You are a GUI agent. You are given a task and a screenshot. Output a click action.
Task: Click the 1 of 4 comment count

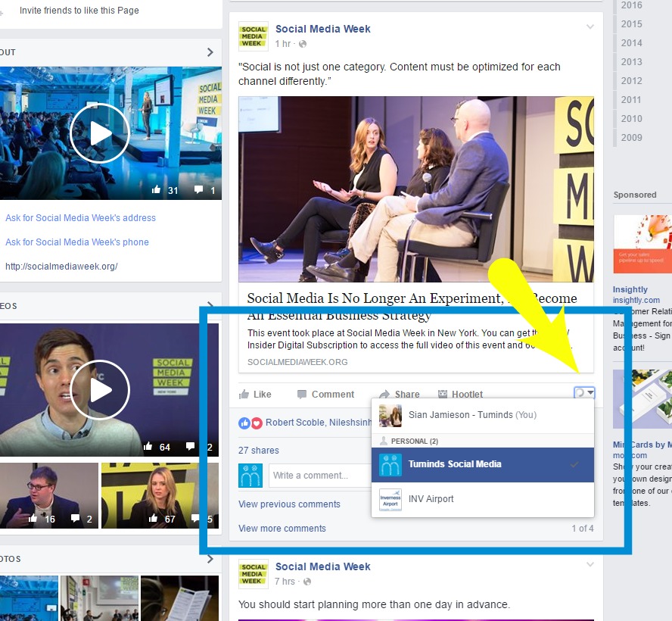(x=583, y=529)
